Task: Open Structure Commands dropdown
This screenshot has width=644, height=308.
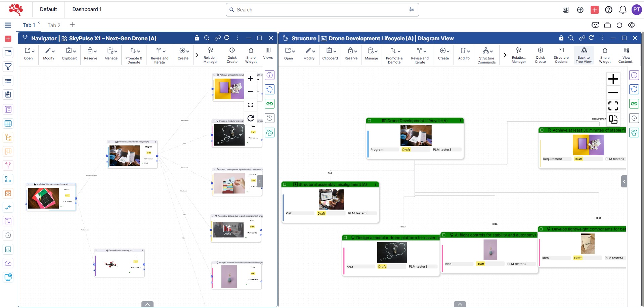Action: (487, 51)
